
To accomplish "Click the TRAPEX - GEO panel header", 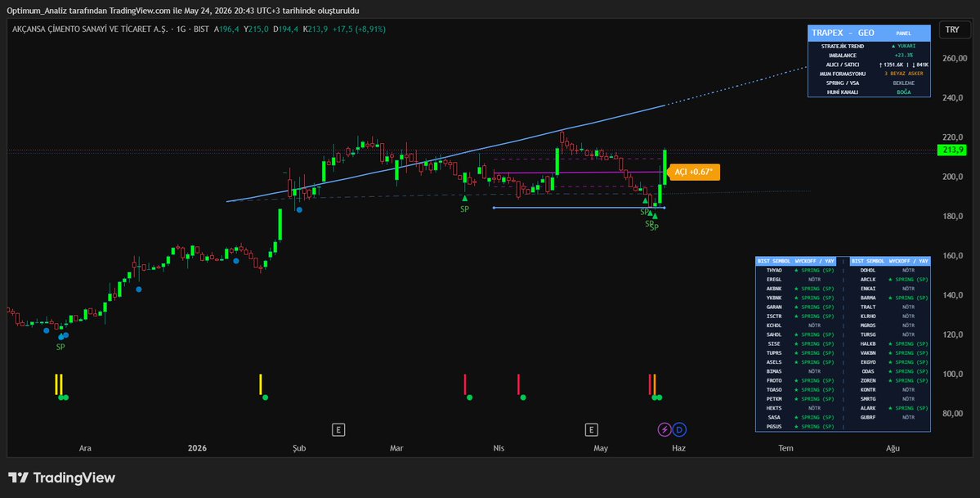I will 869,33.
